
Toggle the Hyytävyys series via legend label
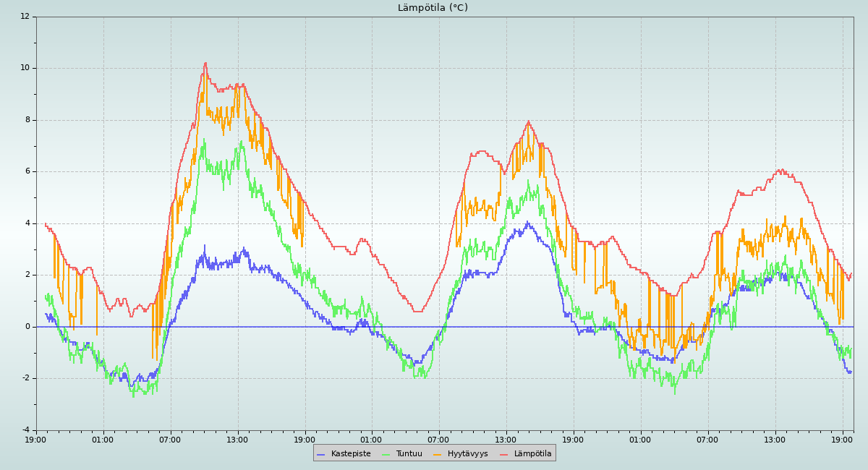467,454
